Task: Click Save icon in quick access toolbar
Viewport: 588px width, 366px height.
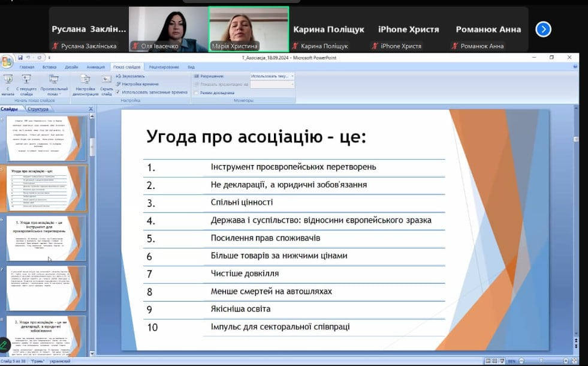Action: tap(20, 58)
